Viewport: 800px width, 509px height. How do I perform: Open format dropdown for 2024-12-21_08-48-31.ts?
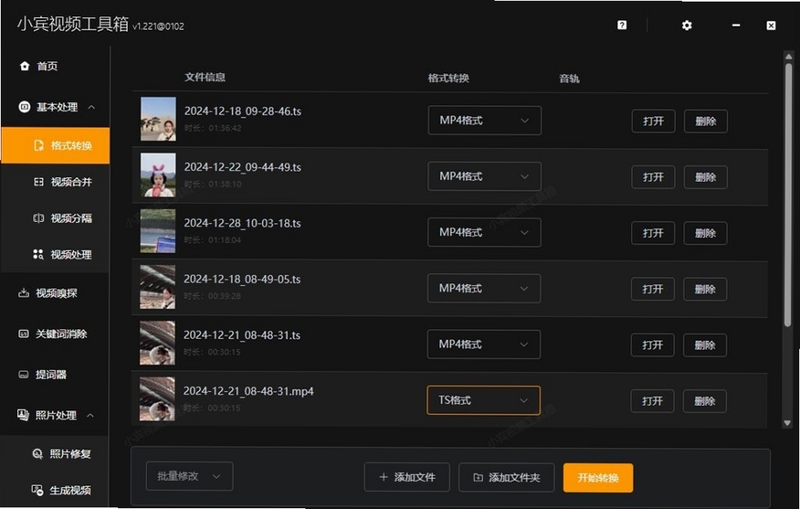(x=484, y=344)
